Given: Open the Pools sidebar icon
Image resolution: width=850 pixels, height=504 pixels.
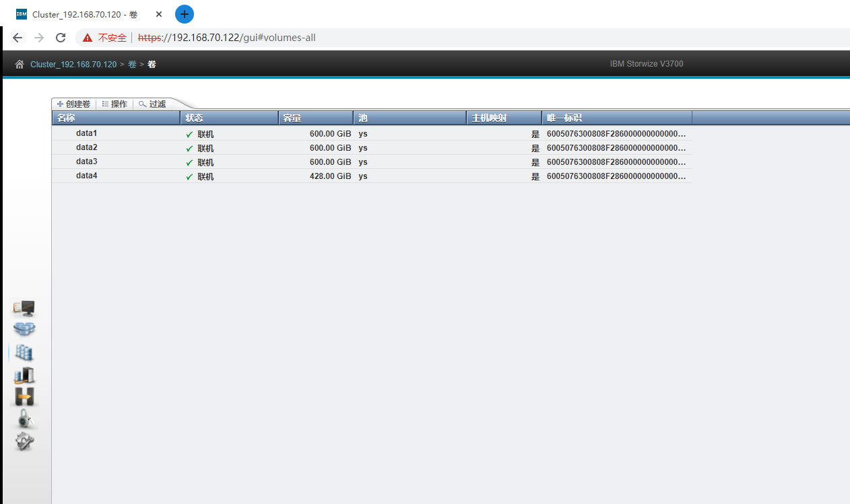Looking at the screenshot, I should (x=24, y=329).
